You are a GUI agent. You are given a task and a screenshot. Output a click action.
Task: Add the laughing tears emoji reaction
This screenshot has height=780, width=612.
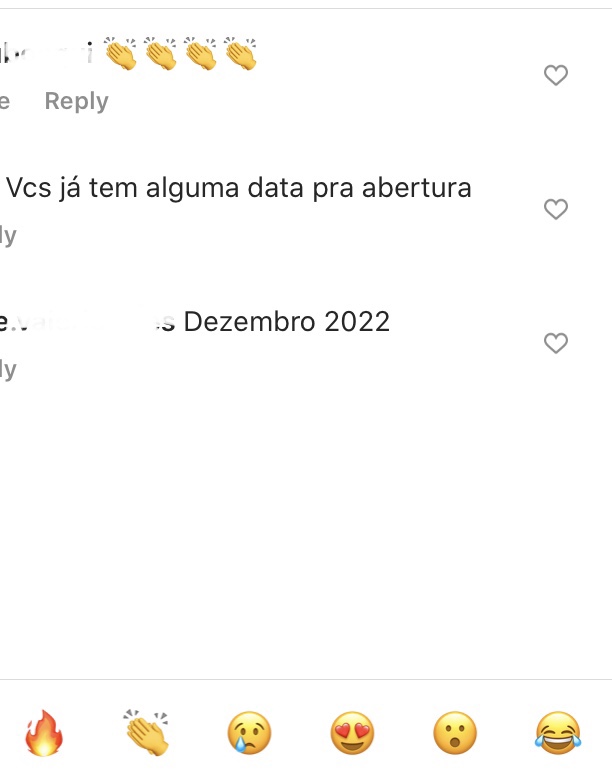(558, 733)
